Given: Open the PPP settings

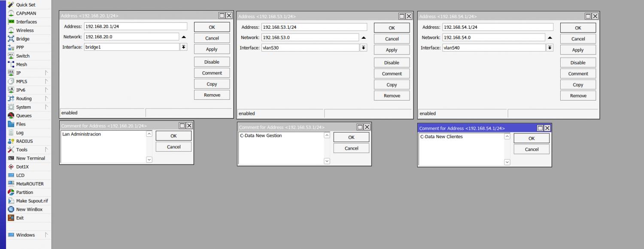Looking at the screenshot, I should pos(19,47).
